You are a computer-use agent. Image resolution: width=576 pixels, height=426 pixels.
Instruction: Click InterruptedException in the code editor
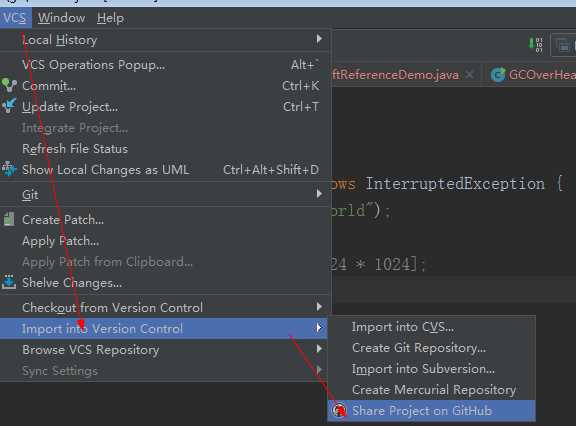tap(455, 183)
